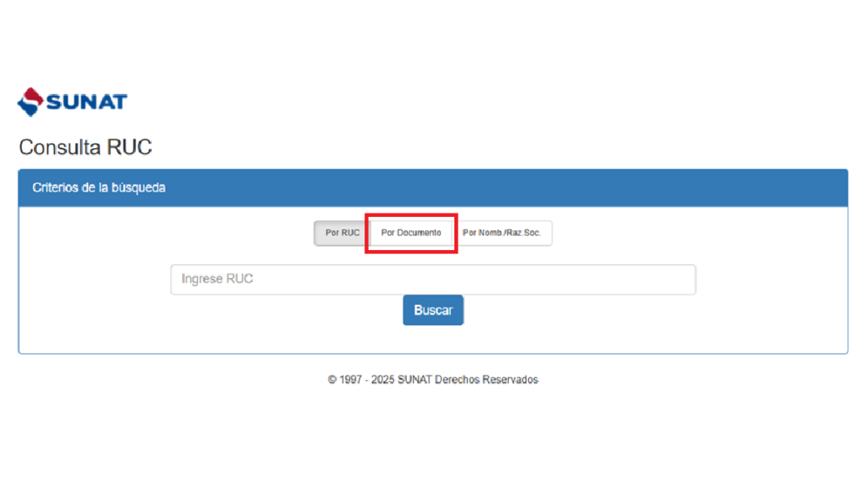Click the Criterios de la búsqueda header
This screenshot has width=868, height=488.
[x=98, y=187]
